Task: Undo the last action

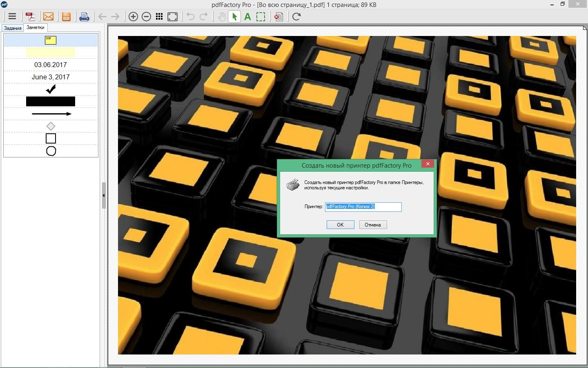Action: 190,17
